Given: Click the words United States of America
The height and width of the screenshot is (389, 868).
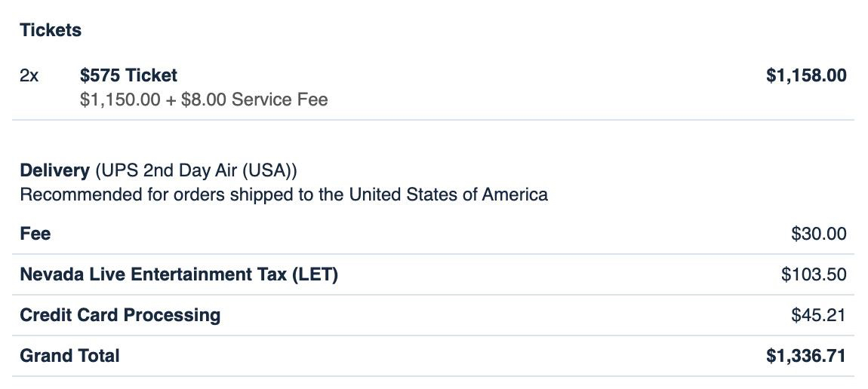Looking at the screenshot, I should [x=448, y=194].
